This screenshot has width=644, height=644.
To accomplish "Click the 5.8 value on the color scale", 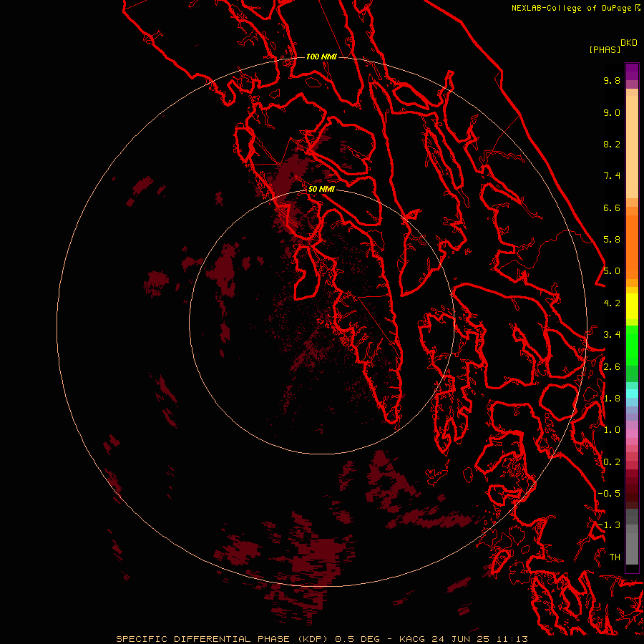I will 612,240.
